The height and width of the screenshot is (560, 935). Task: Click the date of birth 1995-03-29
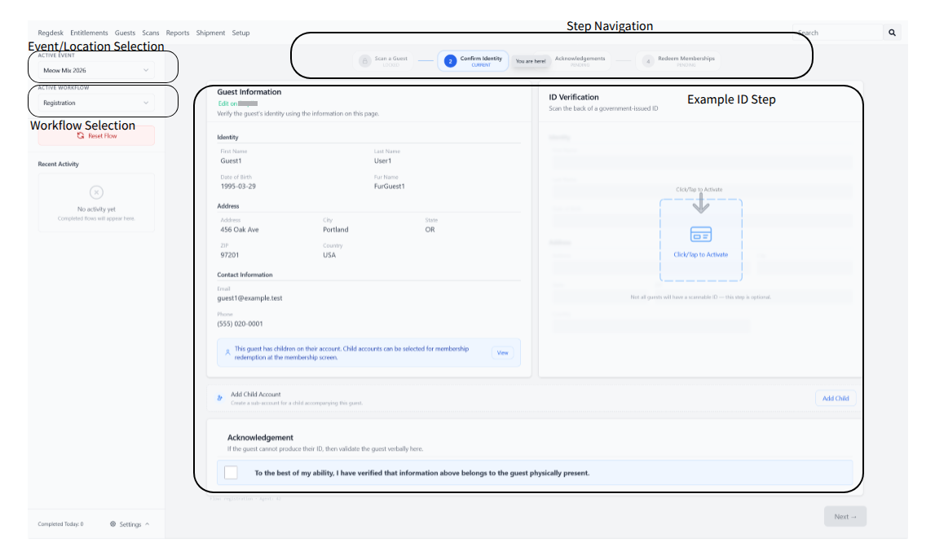point(238,187)
